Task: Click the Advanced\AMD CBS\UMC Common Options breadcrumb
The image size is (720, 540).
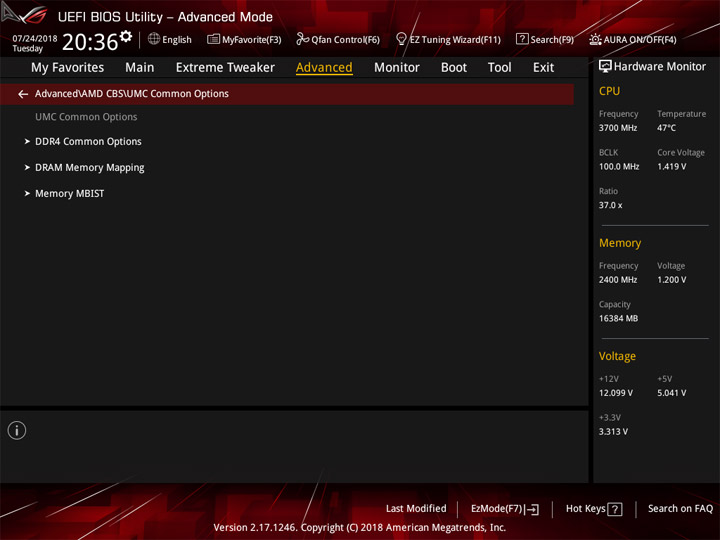Action: tap(132, 94)
